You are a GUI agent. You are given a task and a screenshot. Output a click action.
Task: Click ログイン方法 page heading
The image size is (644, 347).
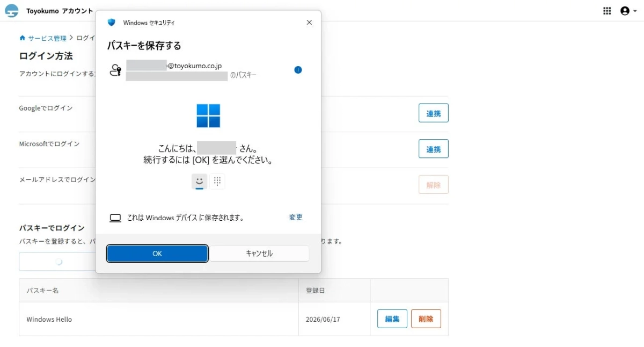46,56
